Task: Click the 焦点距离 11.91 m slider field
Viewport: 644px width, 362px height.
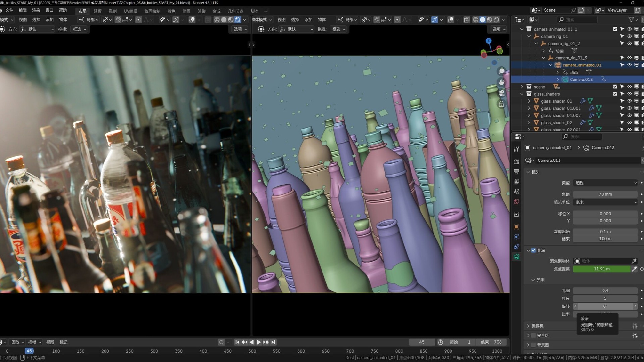Action: [x=601, y=269]
